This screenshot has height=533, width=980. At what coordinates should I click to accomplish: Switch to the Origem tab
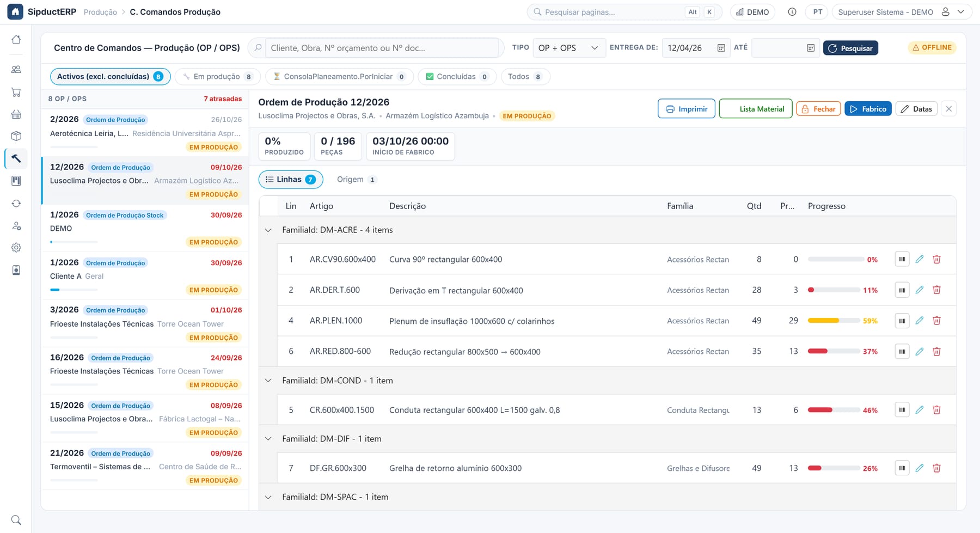tap(357, 180)
